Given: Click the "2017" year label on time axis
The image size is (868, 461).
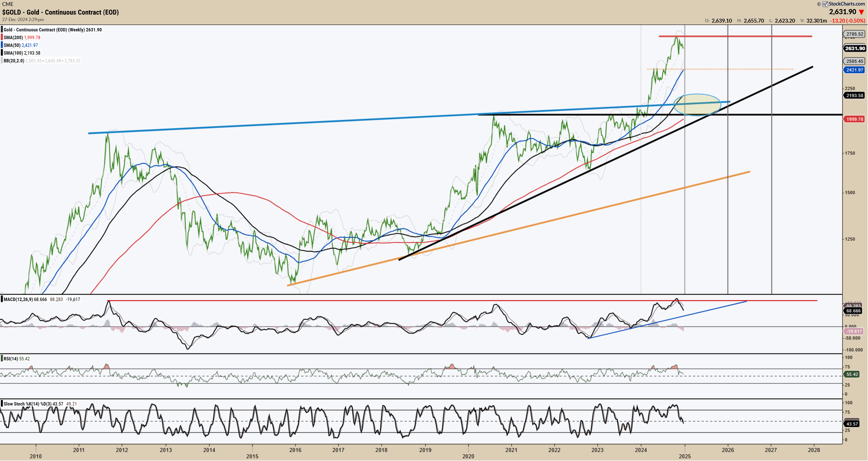Looking at the screenshot, I should coord(338,450).
